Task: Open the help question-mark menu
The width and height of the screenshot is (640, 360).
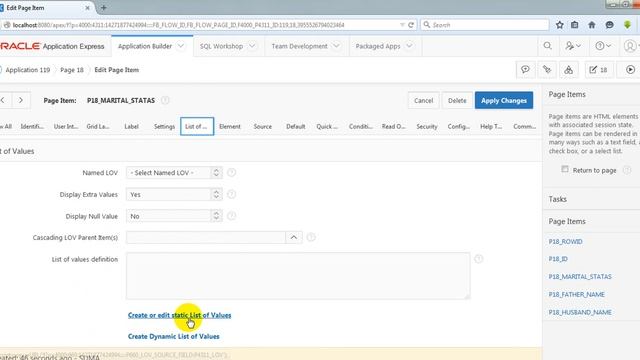Action: pos(602,46)
